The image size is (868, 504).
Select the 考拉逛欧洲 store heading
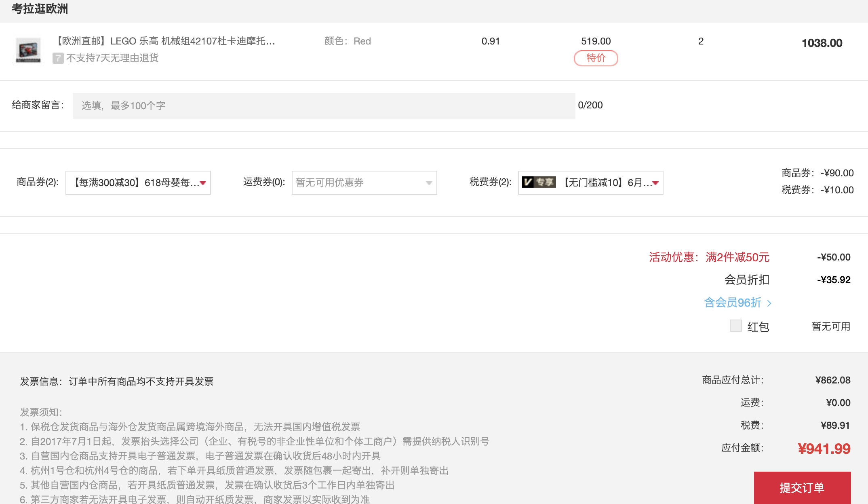click(x=40, y=9)
